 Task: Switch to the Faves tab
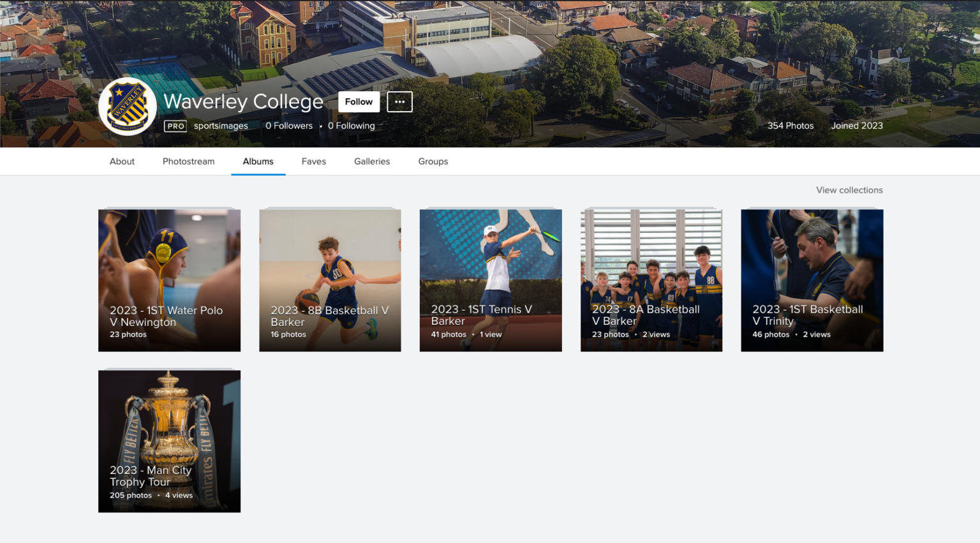click(x=313, y=161)
